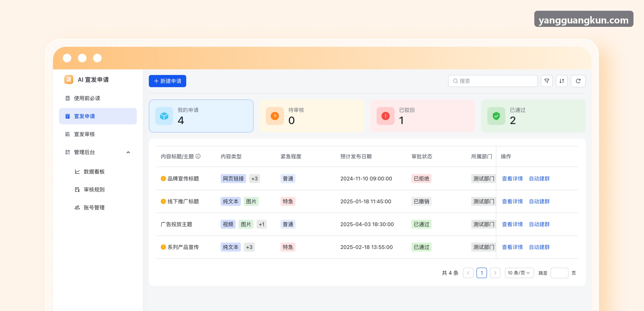644x311 pixels.
Task: Open 数据看板 submenu item
Action: click(x=98, y=172)
